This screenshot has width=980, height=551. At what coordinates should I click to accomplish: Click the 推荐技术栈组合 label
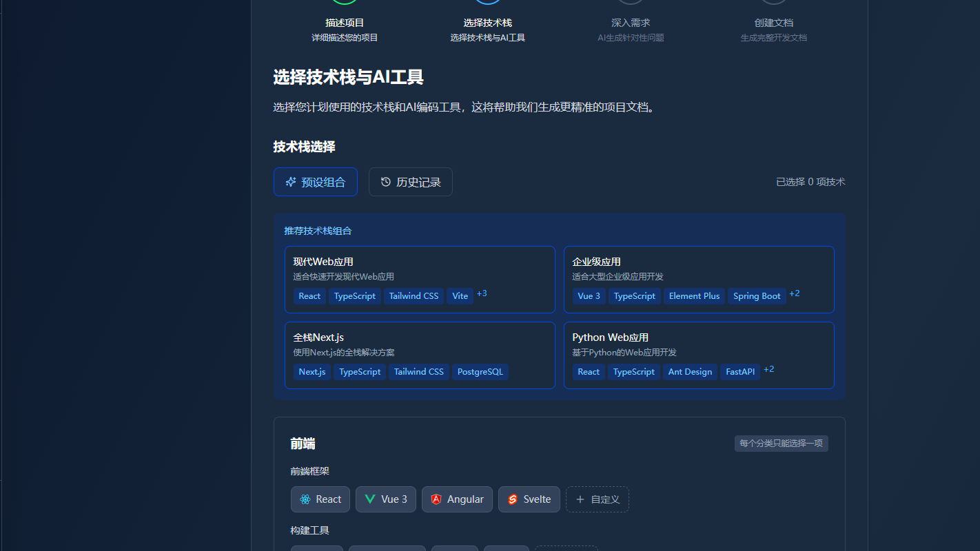click(318, 231)
